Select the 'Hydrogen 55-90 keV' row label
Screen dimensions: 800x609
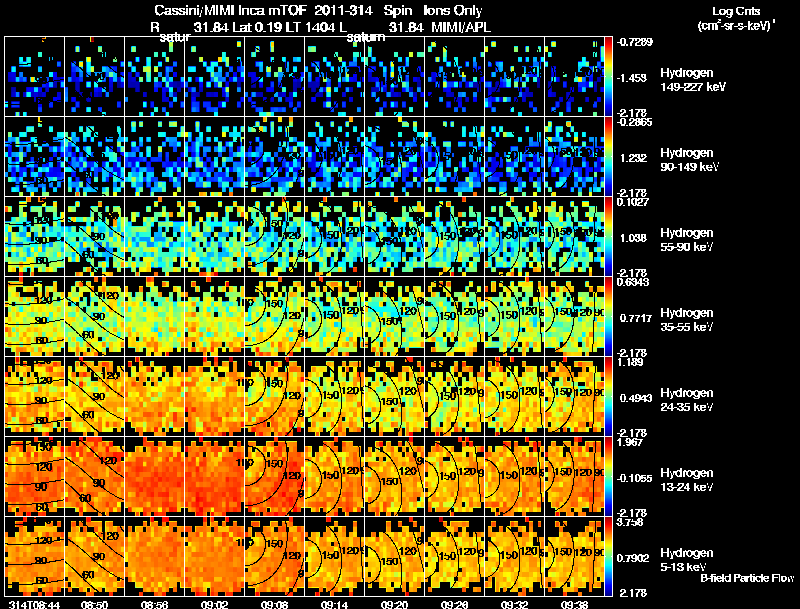[x=687, y=240]
